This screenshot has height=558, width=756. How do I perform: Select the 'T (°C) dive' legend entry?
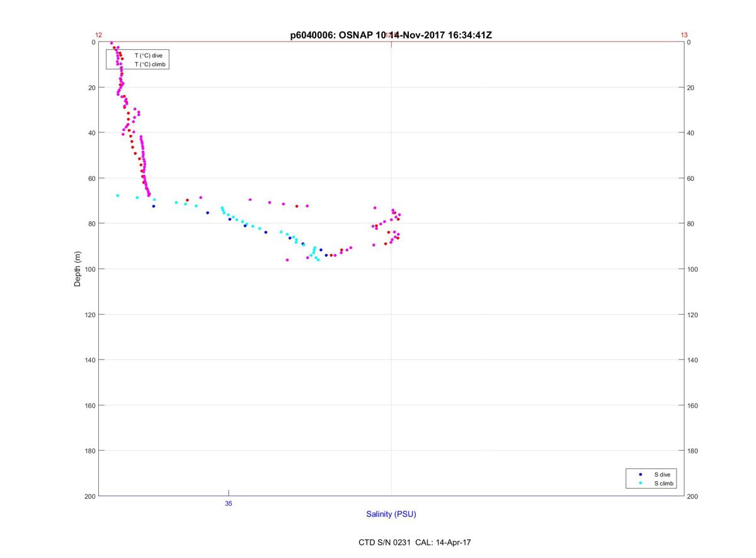[148, 55]
